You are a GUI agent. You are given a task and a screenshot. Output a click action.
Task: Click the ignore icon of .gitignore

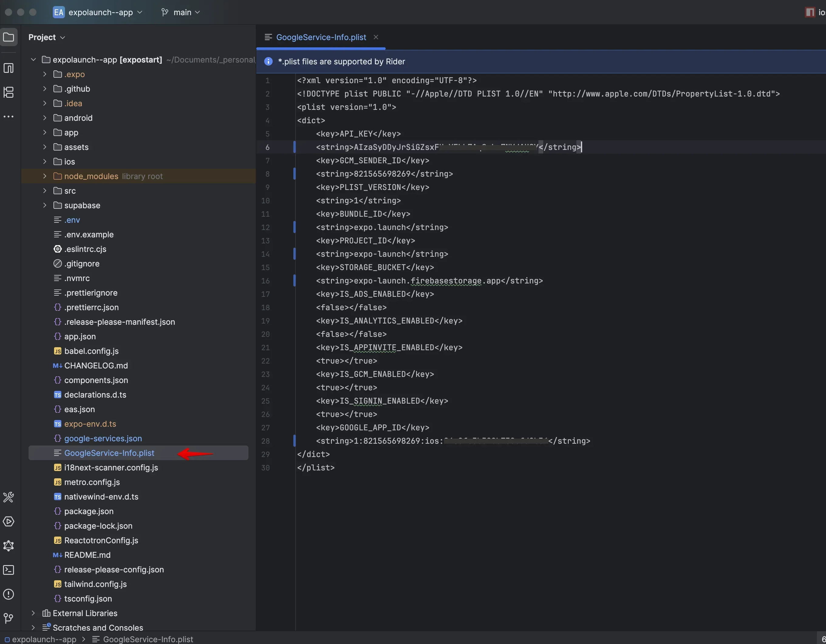tap(57, 263)
